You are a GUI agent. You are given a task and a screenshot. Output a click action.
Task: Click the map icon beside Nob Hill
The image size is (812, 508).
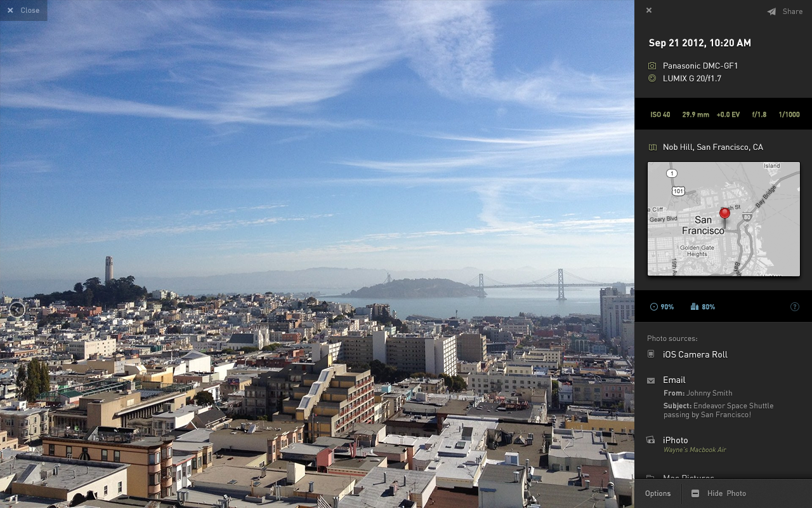tap(652, 147)
